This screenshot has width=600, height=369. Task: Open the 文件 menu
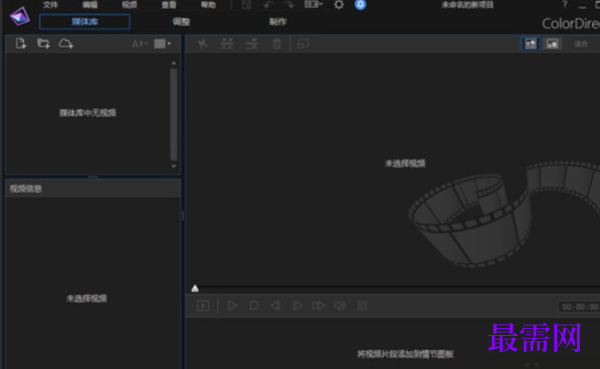click(x=50, y=5)
